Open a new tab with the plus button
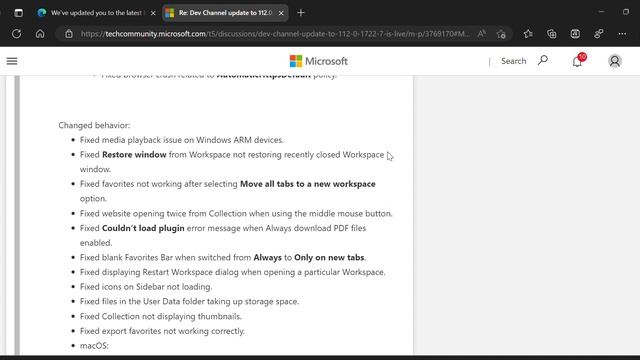This screenshot has height=360, width=640. [x=301, y=13]
